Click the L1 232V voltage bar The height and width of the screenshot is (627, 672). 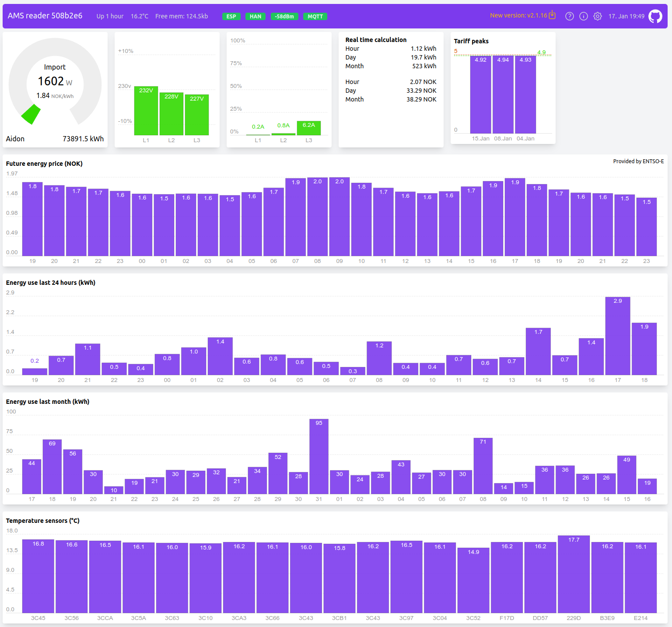coord(146,111)
